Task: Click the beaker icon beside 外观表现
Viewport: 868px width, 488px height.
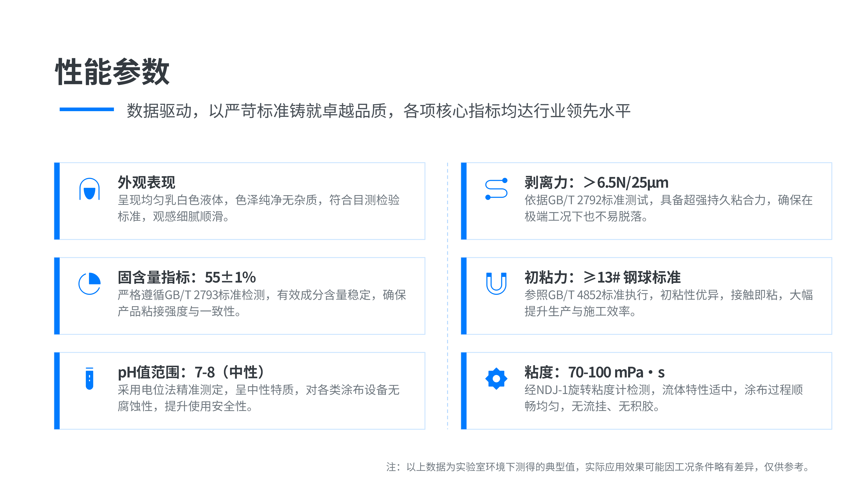Action: point(89,189)
